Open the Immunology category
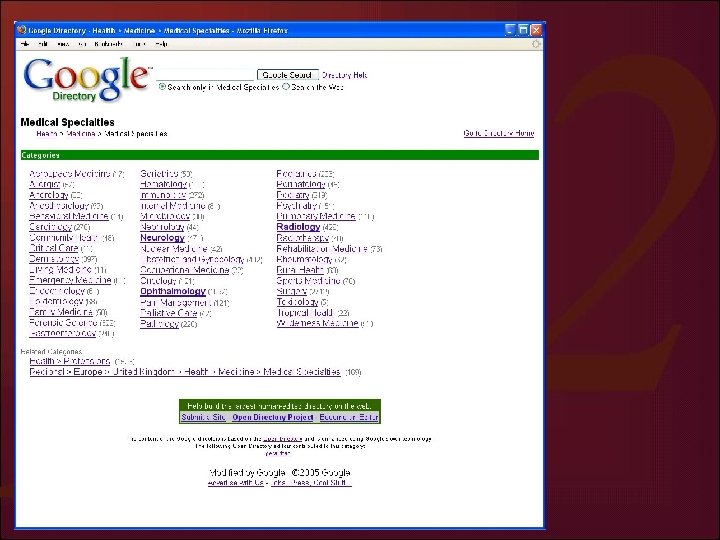 163,195
